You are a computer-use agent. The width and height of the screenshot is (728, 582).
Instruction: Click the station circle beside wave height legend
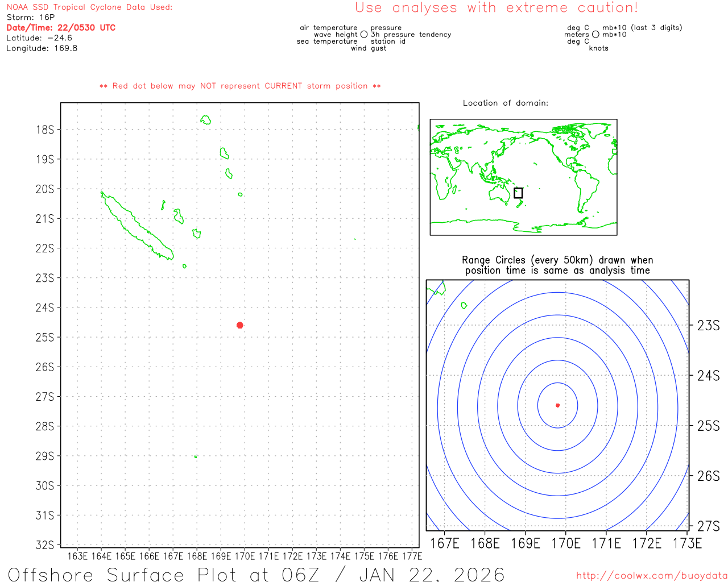(364, 35)
